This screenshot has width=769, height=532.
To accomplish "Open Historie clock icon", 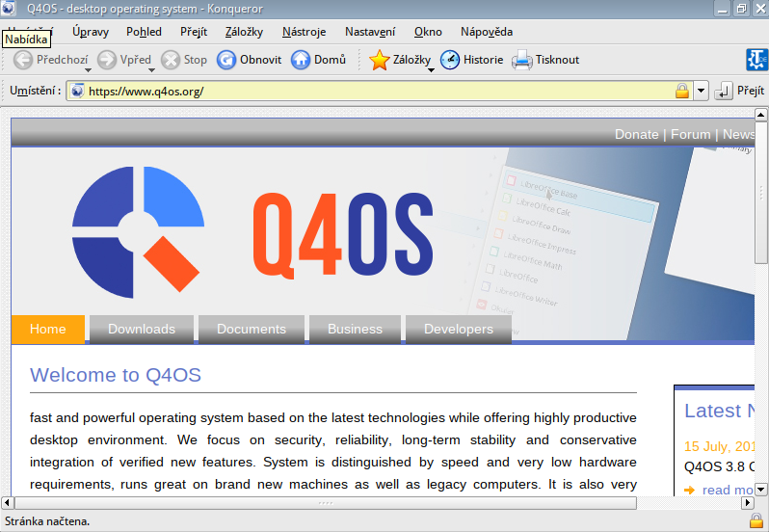I will [x=450, y=60].
